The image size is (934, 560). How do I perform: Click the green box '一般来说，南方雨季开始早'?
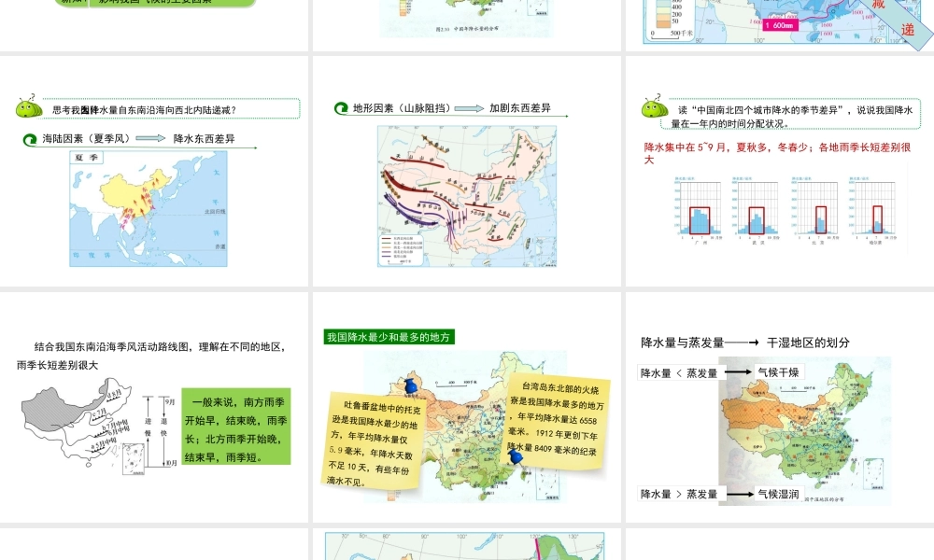(236, 427)
